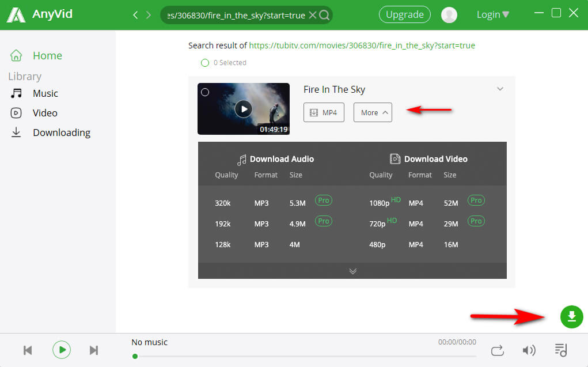The width and height of the screenshot is (588, 367).
Task: Maximize the AnyVid window
Action: [x=556, y=13]
